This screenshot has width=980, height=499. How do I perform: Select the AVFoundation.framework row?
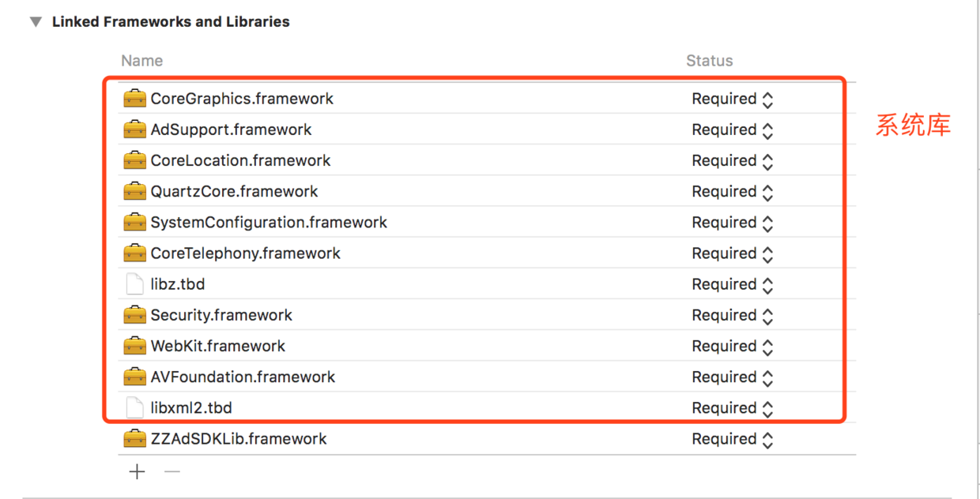(x=243, y=377)
